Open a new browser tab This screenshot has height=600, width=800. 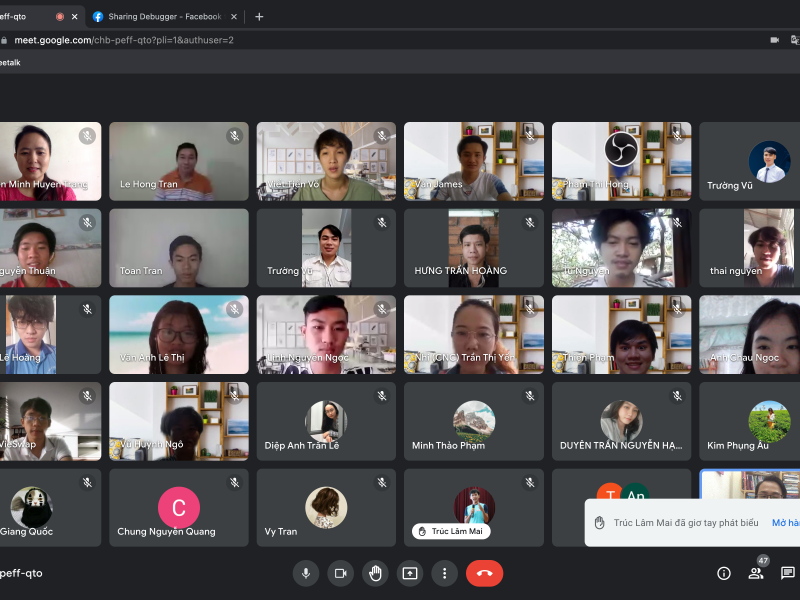pos(259,16)
